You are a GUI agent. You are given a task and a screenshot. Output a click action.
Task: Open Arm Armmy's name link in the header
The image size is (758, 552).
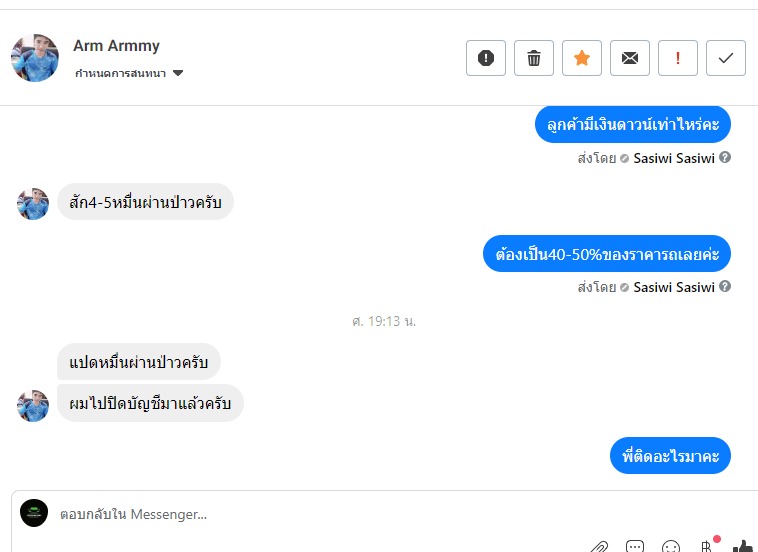[x=117, y=45]
